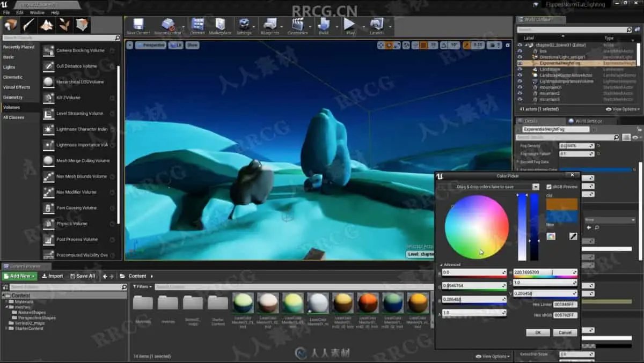The height and width of the screenshot is (363, 644).
Task: Select the Place mode icon
Action: 11,25
